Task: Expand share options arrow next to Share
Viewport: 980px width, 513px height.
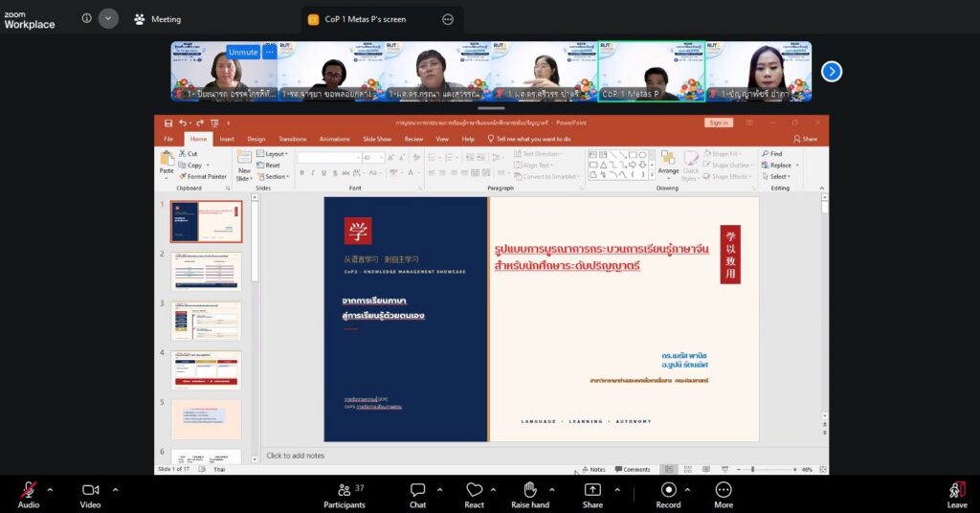Action: tap(617, 490)
